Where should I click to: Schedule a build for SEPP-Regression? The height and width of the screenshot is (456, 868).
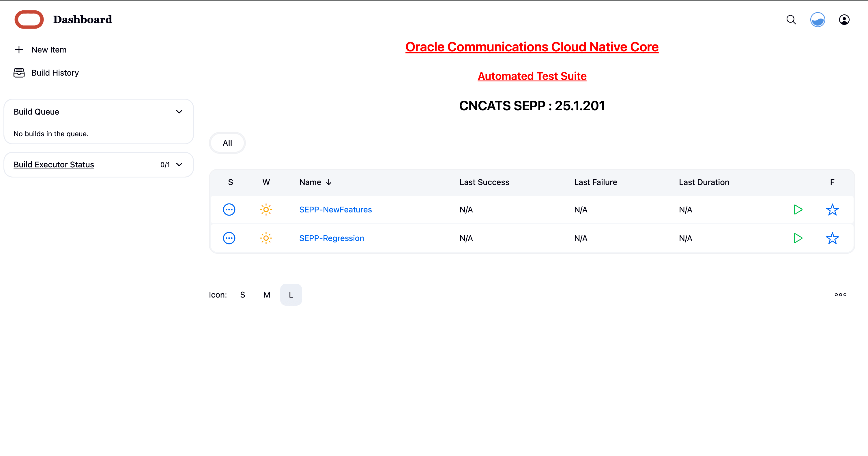(x=798, y=238)
